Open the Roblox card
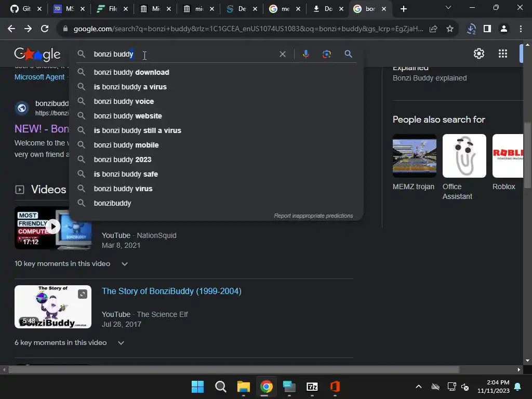532x399 pixels. (508, 162)
